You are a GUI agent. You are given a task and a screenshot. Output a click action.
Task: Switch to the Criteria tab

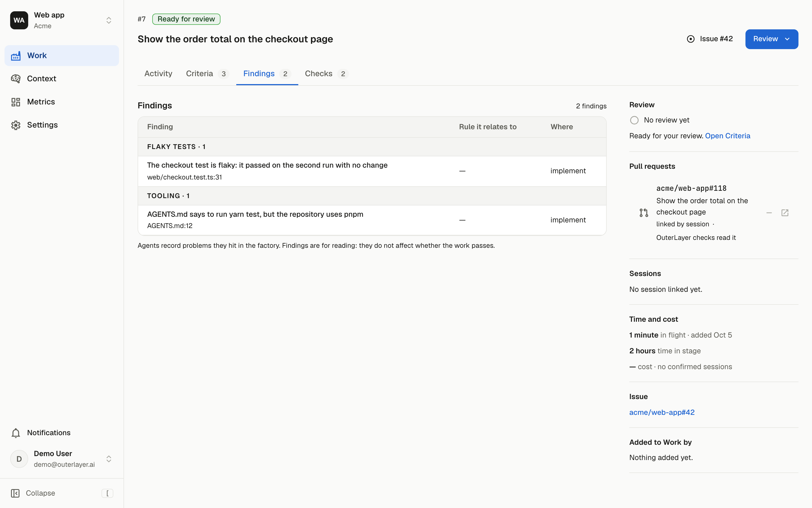(x=207, y=74)
